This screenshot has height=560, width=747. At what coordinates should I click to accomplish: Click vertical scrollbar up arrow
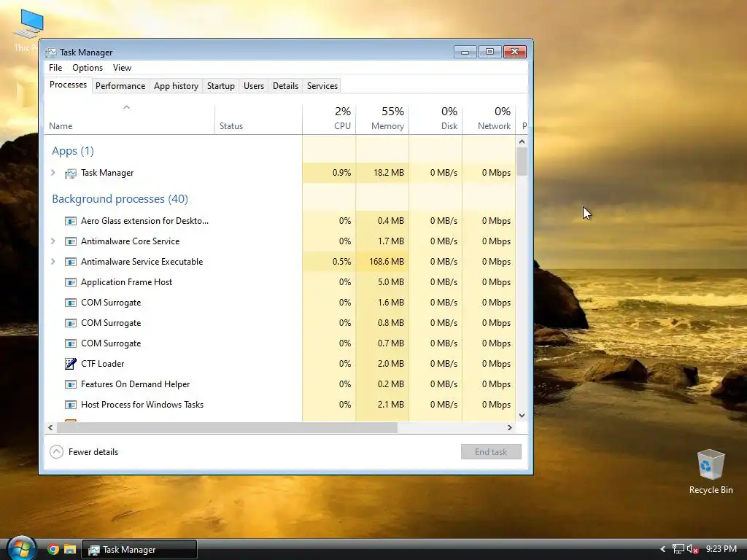[x=522, y=141]
